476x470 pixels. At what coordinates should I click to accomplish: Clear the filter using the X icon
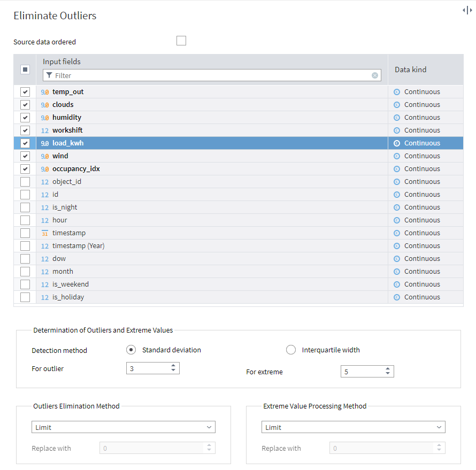tap(375, 75)
